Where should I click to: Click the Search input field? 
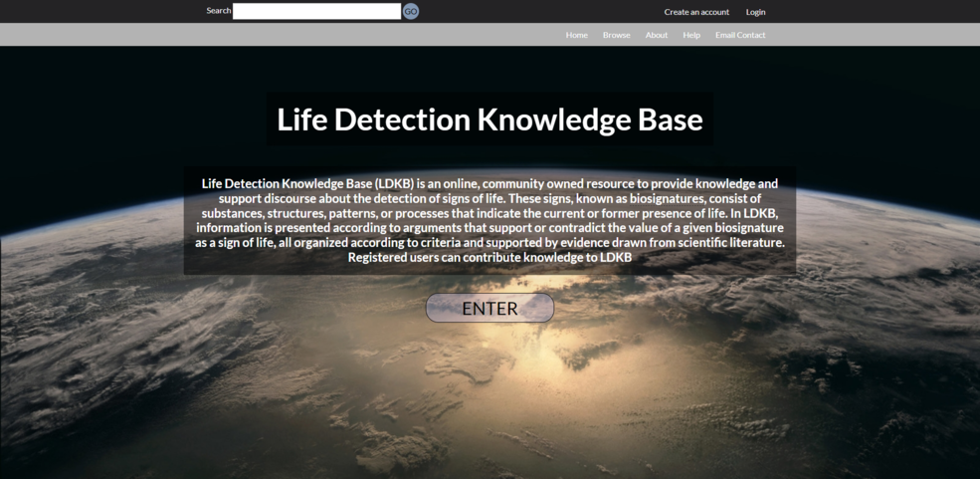[316, 11]
